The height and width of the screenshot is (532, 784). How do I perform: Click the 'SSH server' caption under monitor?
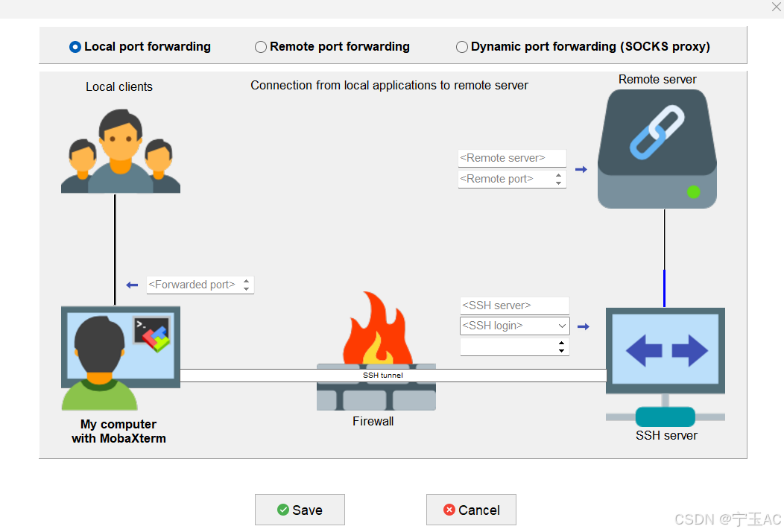666,435
